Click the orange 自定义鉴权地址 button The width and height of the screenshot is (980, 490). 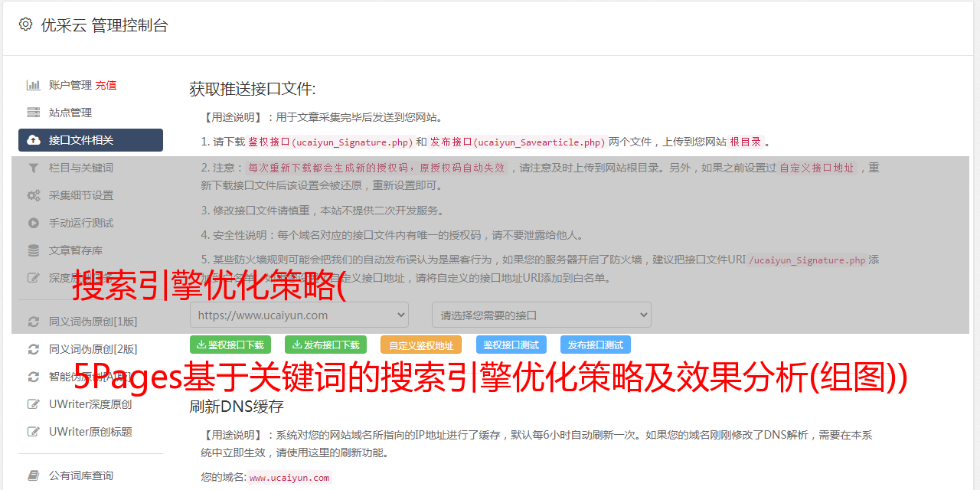(x=421, y=345)
